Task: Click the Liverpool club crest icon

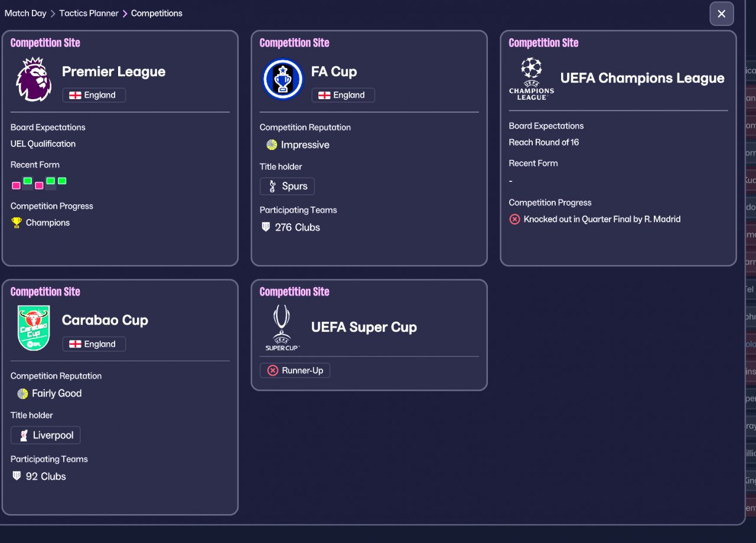Action: pos(23,436)
